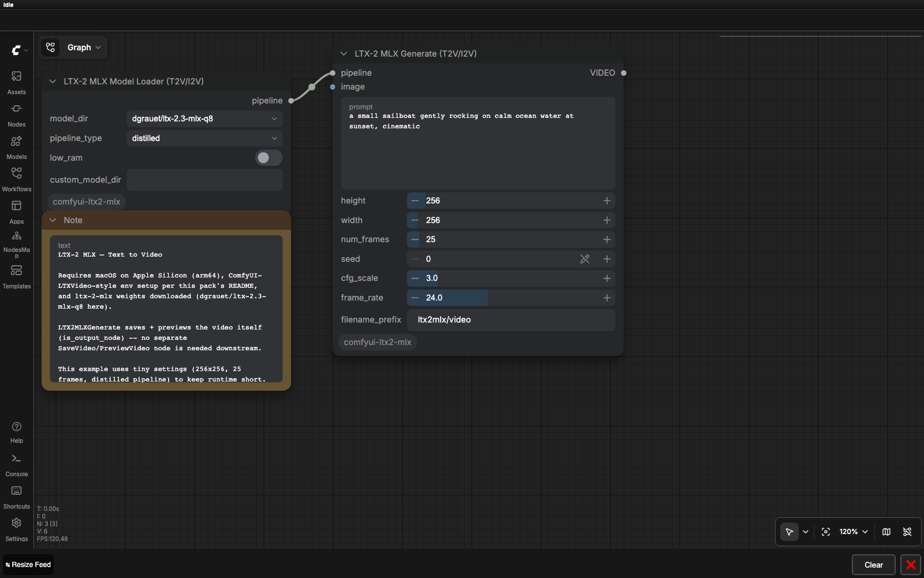Click the red X cancel button
924x578 pixels.
pos(911,565)
